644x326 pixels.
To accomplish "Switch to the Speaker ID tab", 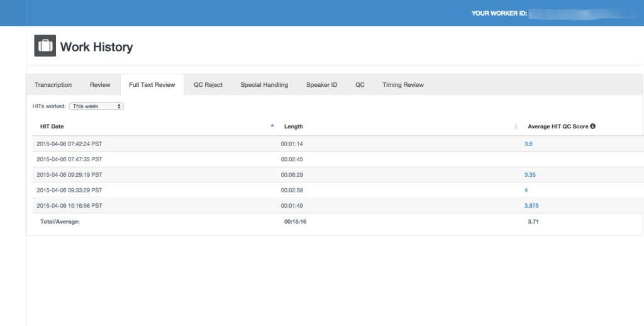I will point(321,85).
